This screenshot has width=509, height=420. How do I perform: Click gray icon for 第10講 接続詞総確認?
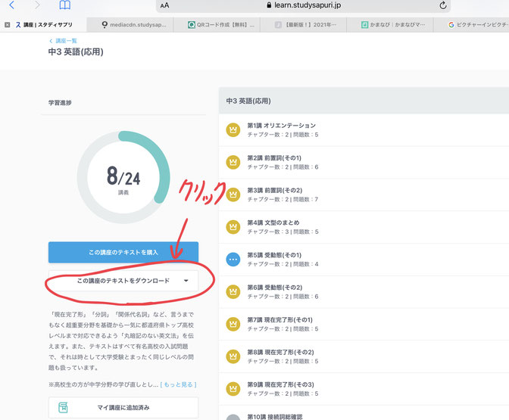click(x=233, y=418)
